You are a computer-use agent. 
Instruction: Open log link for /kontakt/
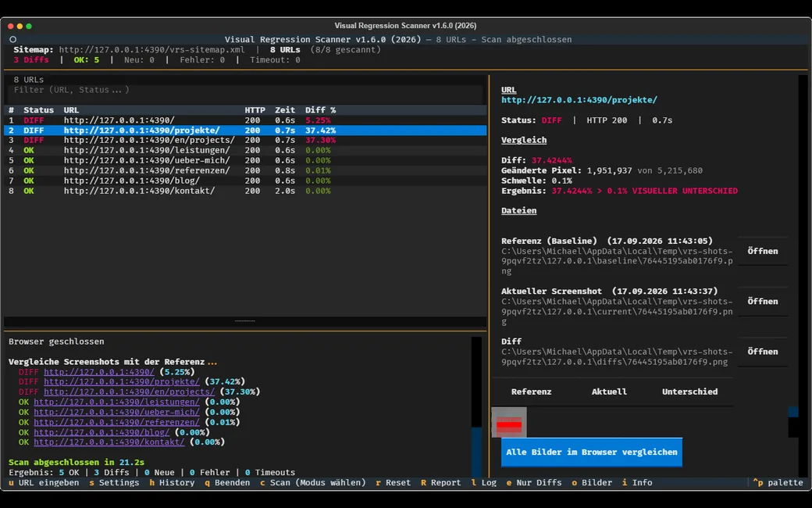click(x=109, y=442)
